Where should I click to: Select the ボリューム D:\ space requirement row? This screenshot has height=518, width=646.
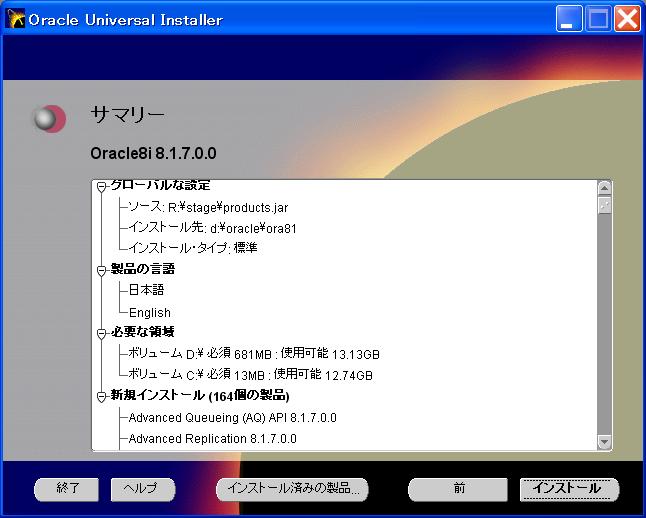tap(254, 354)
